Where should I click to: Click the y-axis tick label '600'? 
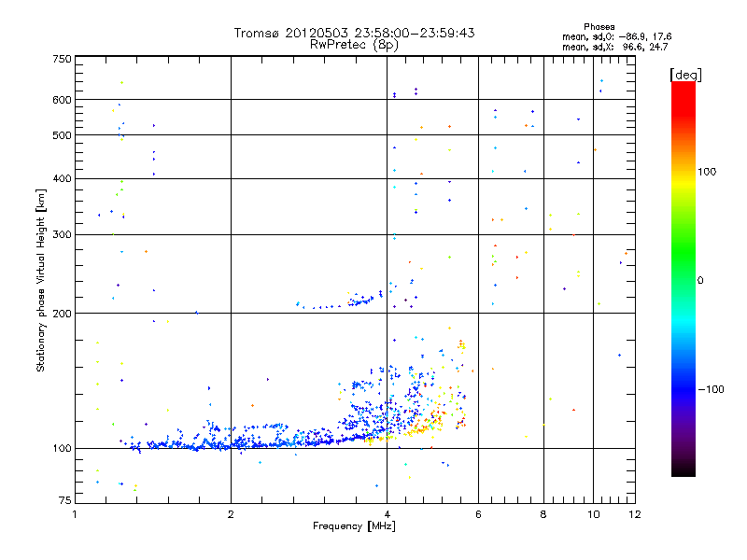click(63, 100)
